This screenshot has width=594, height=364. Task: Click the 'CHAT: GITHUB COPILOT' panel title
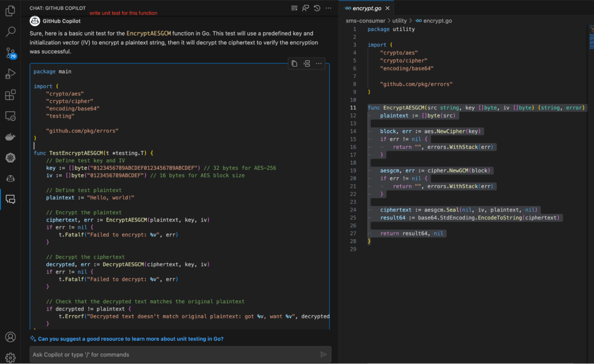point(58,8)
